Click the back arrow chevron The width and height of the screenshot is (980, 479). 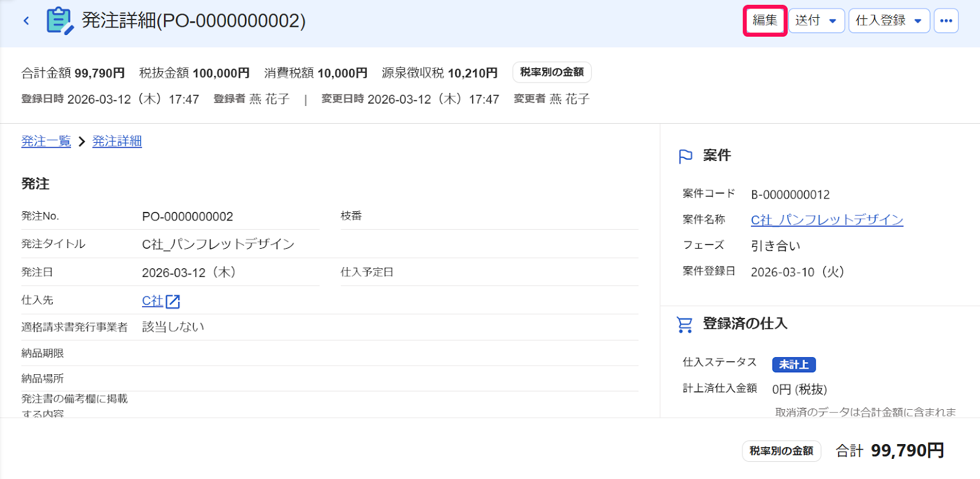[x=26, y=21]
